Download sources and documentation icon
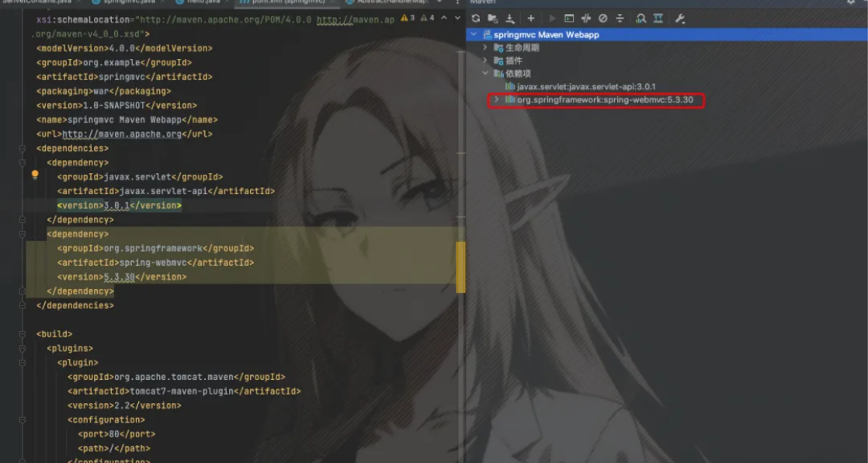The image size is (868, 463). pyautogui.click(x=510, y=19)
